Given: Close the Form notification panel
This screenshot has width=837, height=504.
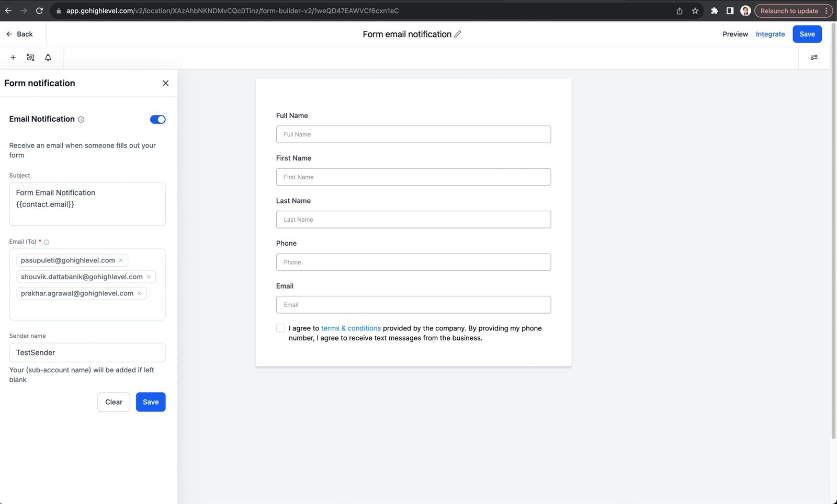Looking at the screenshot, I should tap(165, 83).
